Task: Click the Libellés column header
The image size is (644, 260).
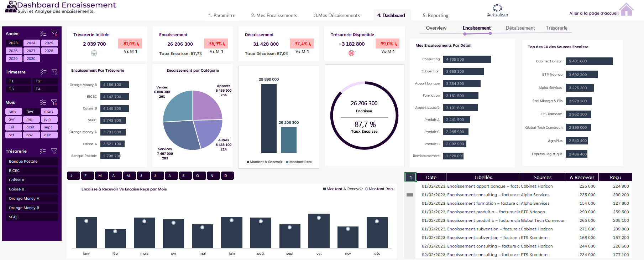Action: (483, 177)
